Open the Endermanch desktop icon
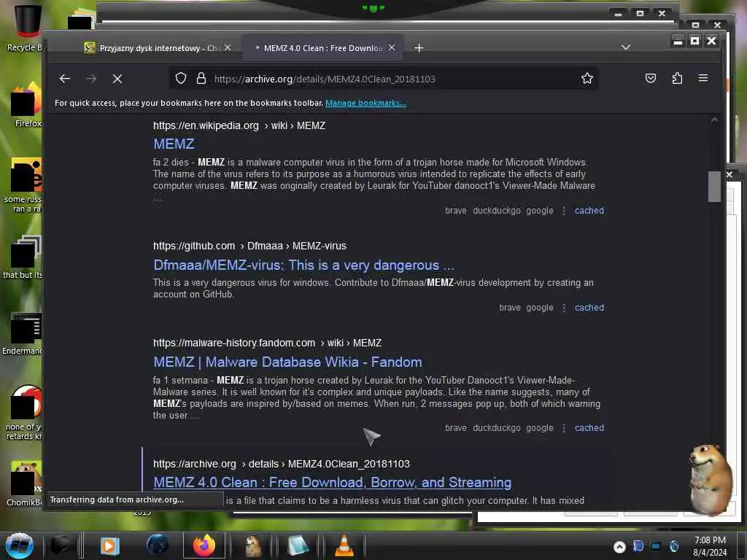The height and width of the screenshot is (560, 747). click(24, 333)
